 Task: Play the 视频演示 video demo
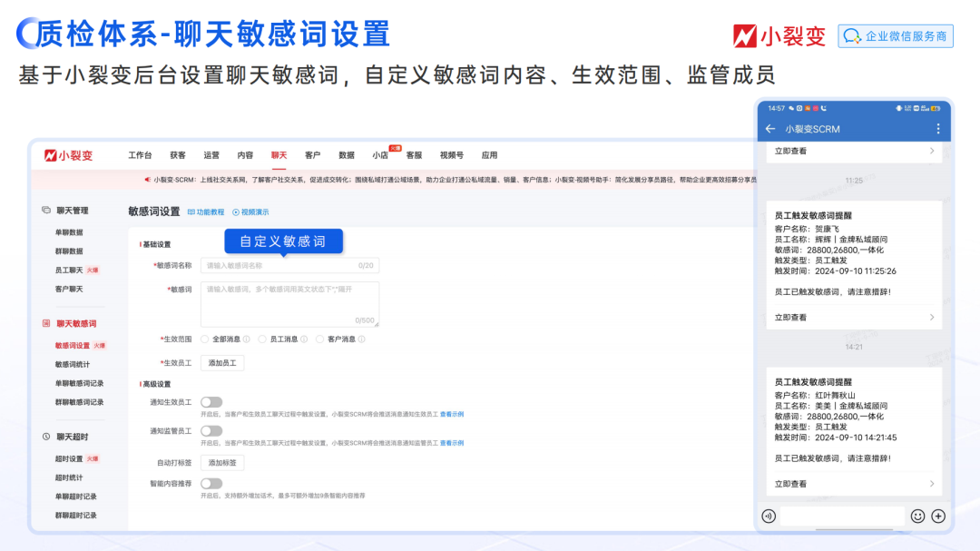236,212
